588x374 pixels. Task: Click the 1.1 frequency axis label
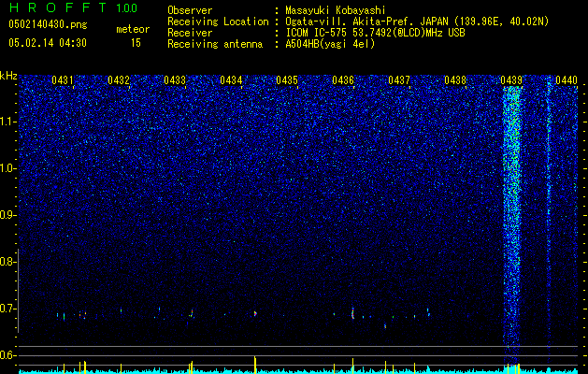[x=7, y=122]
